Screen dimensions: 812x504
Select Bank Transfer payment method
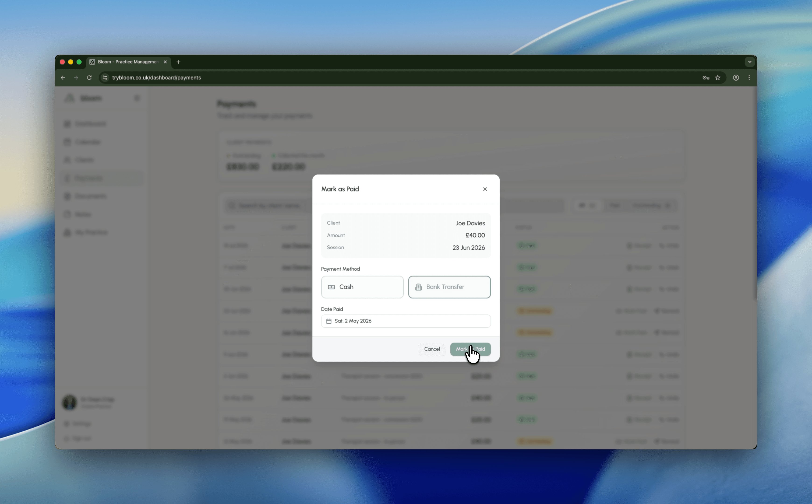pyautogui.click(x=449, y=287)
